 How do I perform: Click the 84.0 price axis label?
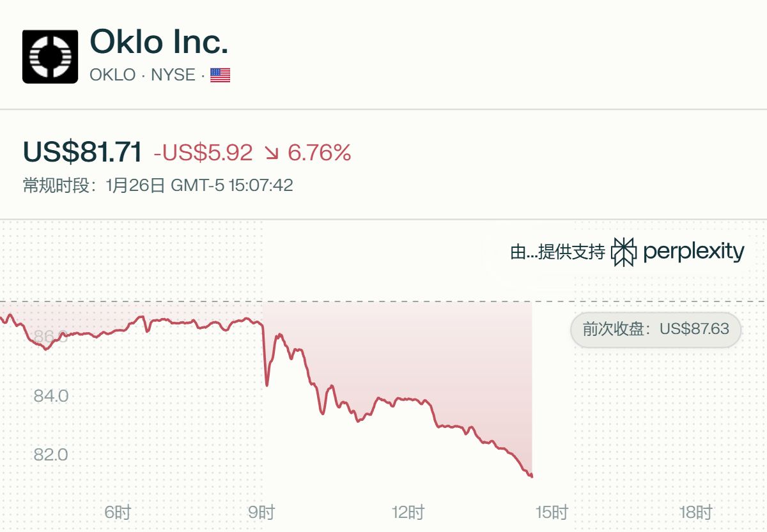[x=51, y=396]
